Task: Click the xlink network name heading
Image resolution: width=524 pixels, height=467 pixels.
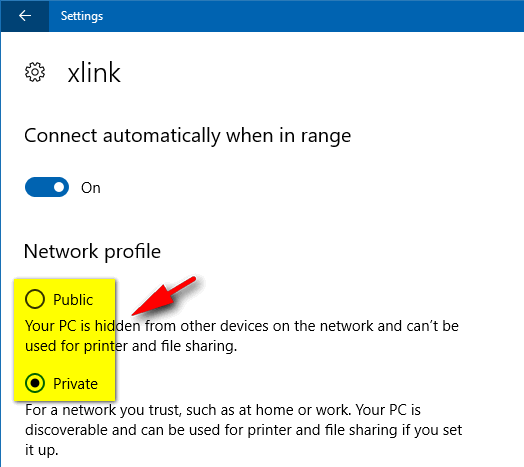Action: [94, 73]
